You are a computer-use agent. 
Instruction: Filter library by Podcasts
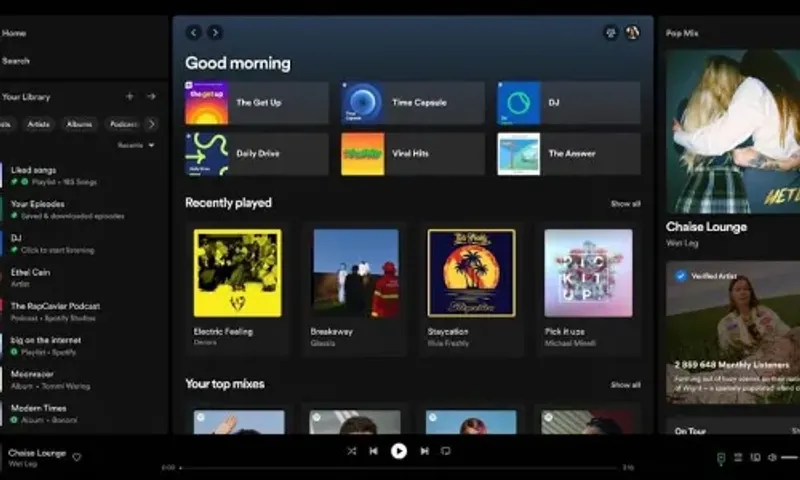tap(123, 124)
